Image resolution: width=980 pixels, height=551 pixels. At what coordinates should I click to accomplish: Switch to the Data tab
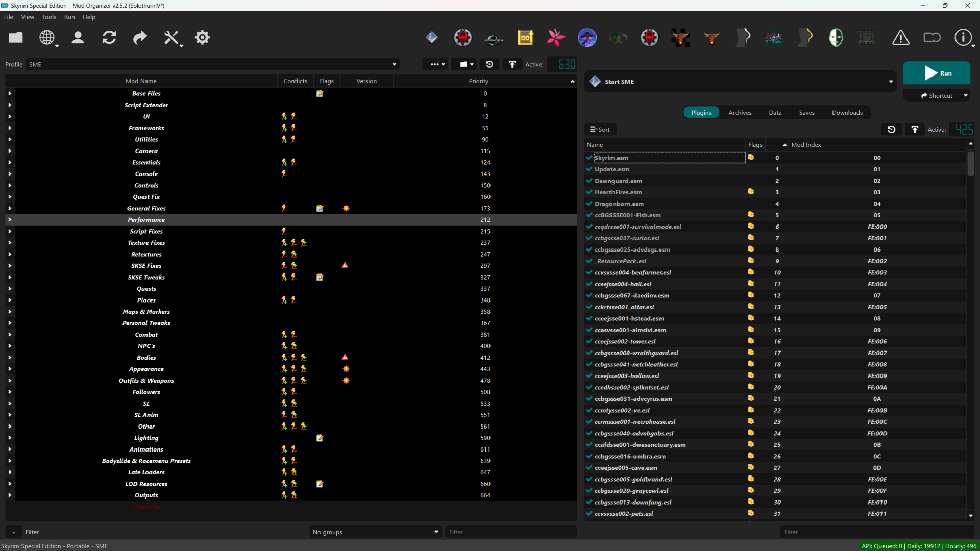[775, 113]
